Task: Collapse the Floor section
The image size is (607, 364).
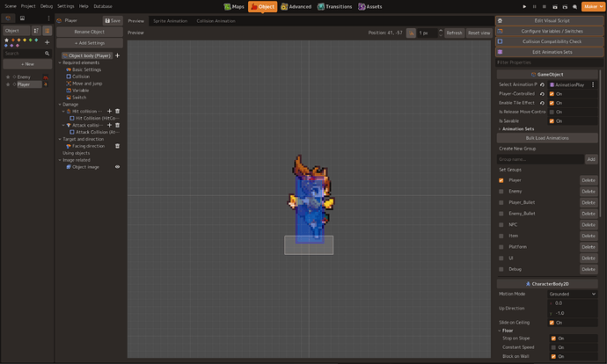Action: click(500, 331)
